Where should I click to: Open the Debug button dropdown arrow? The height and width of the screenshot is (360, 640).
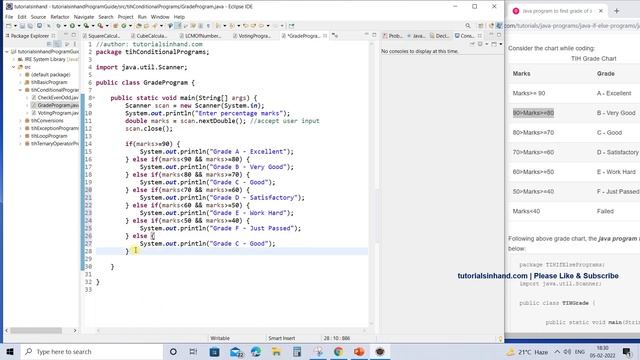(65, 26)
